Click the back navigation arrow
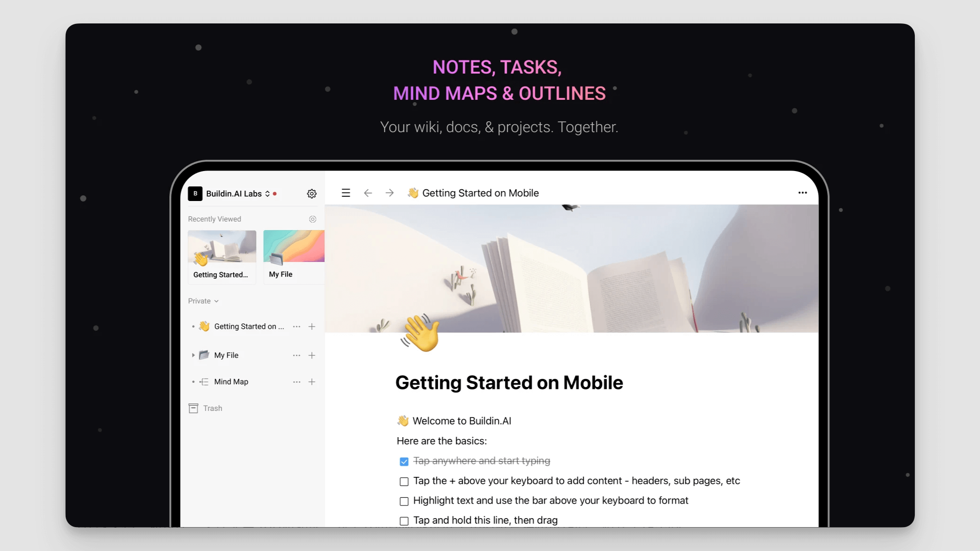The height and width of the screenshot is (551, 980). click(368, 193)
